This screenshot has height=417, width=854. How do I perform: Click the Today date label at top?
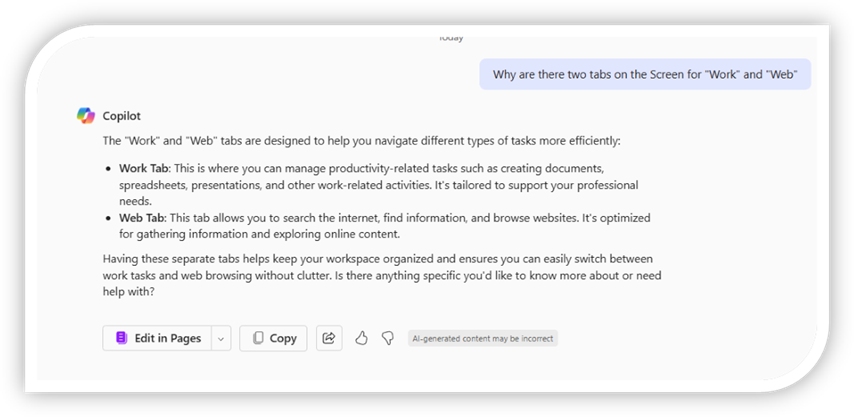[451, 38]
